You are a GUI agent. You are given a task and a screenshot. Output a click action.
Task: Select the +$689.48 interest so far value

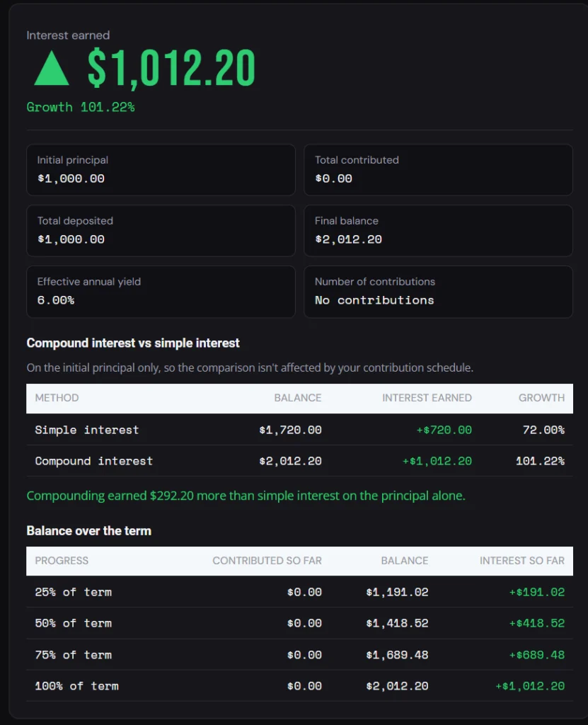[x=536, y=655]
